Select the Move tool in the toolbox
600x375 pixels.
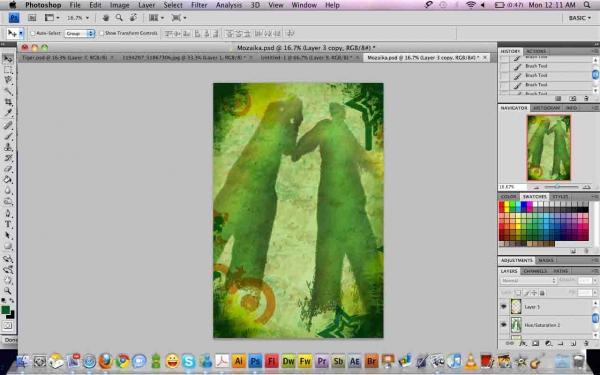pyautogui.click(x=8, y=59)
